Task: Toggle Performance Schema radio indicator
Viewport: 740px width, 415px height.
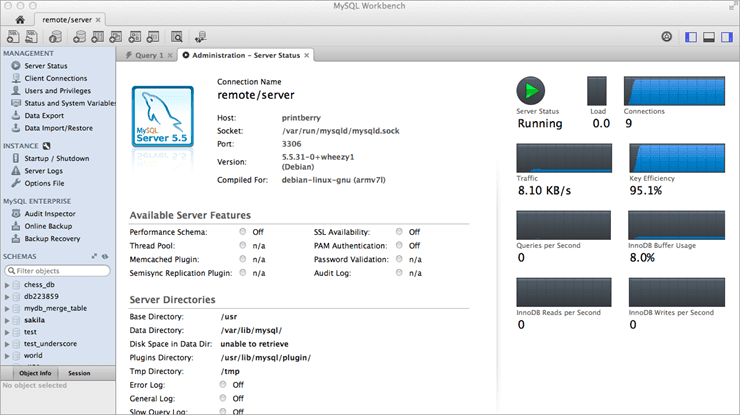Action: click(x=243, y=231)
